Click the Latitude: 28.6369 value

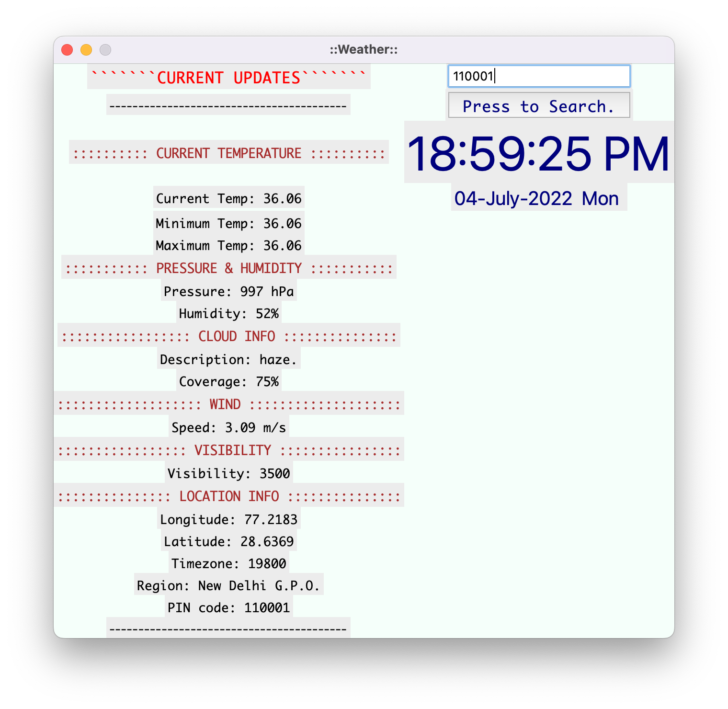(229, 541)
